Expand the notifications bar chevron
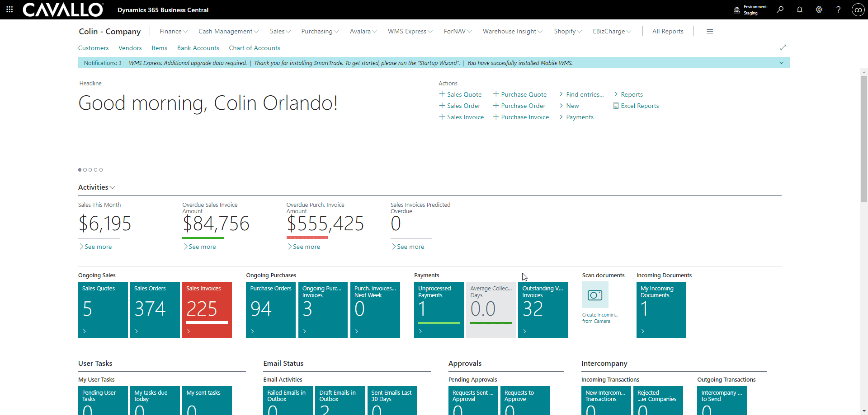Screen dimensions: 868x415 click(x=781, y=63)
